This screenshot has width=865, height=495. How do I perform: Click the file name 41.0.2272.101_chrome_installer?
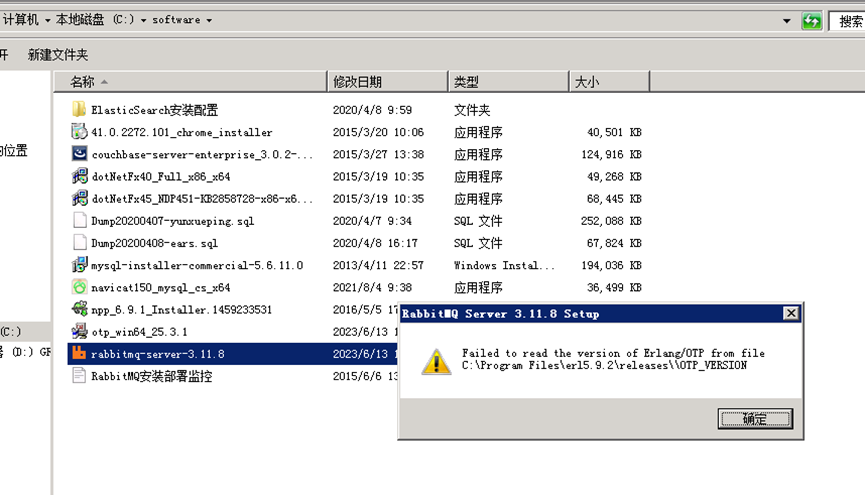[x=181, y=132]
